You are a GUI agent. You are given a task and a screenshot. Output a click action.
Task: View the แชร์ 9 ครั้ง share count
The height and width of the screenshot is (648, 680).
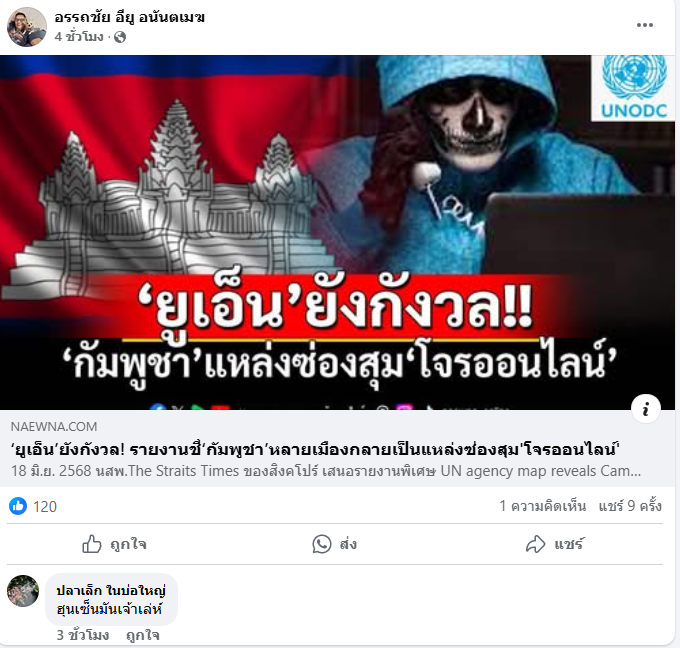(630, 506)
